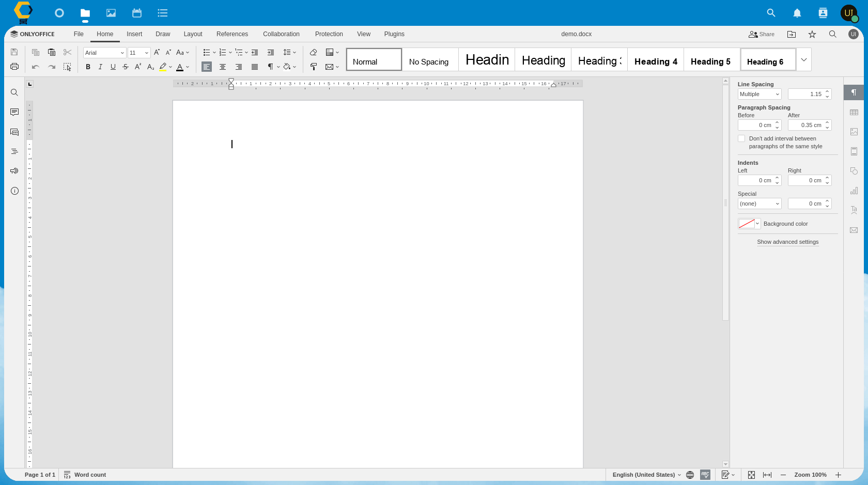Click the font color button

point(180,67)
